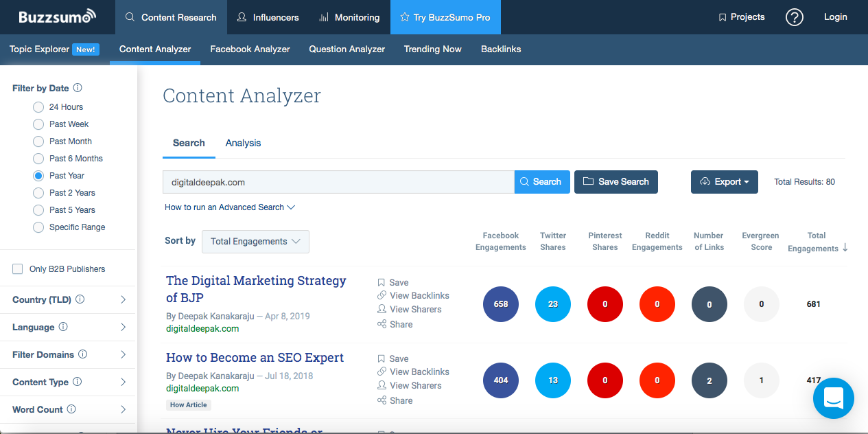Click the 23 Twitter shares circle
Screen dimensions: 868x434
point(553,304)
